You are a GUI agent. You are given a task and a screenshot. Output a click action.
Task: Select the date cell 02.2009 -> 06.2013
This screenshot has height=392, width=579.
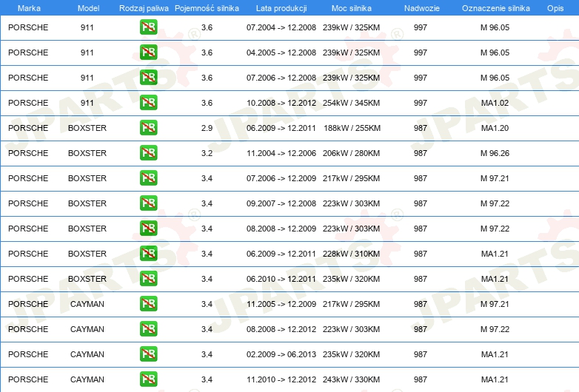pos(281,354)
